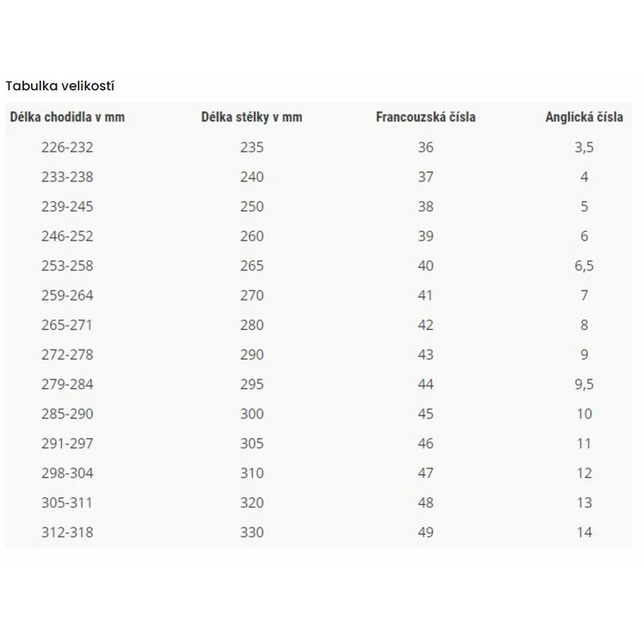Click the 'Délka stélky v mm' column header
The height and width of the screenshot is (644, 644).
pyautogui.click(x=252, y=117)
